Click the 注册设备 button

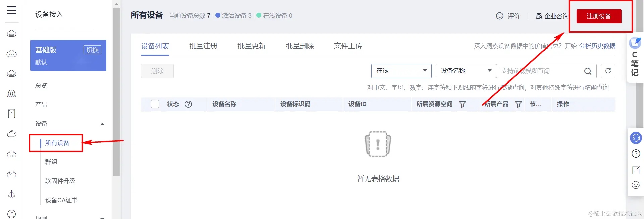click(599, 16)
